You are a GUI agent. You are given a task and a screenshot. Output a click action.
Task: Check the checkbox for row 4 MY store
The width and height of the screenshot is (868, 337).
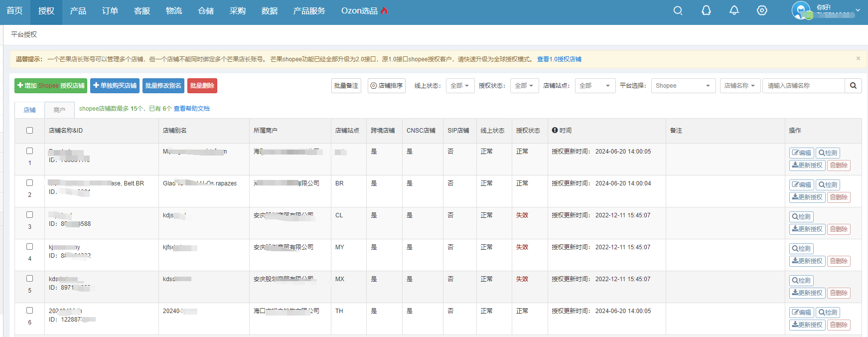tap(29, 247)
